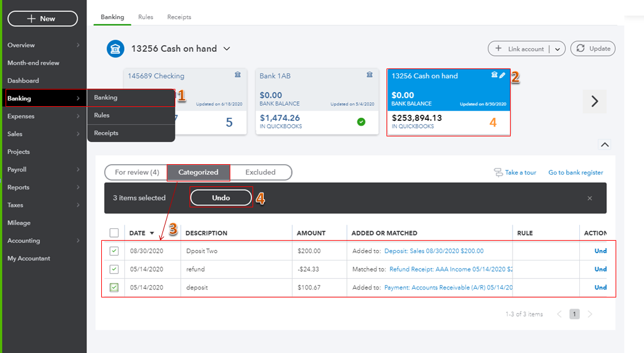The width and height of the screenshot is (644, 353).
Task: Go to next page arrow in pagination
Action: click(590, 314)
